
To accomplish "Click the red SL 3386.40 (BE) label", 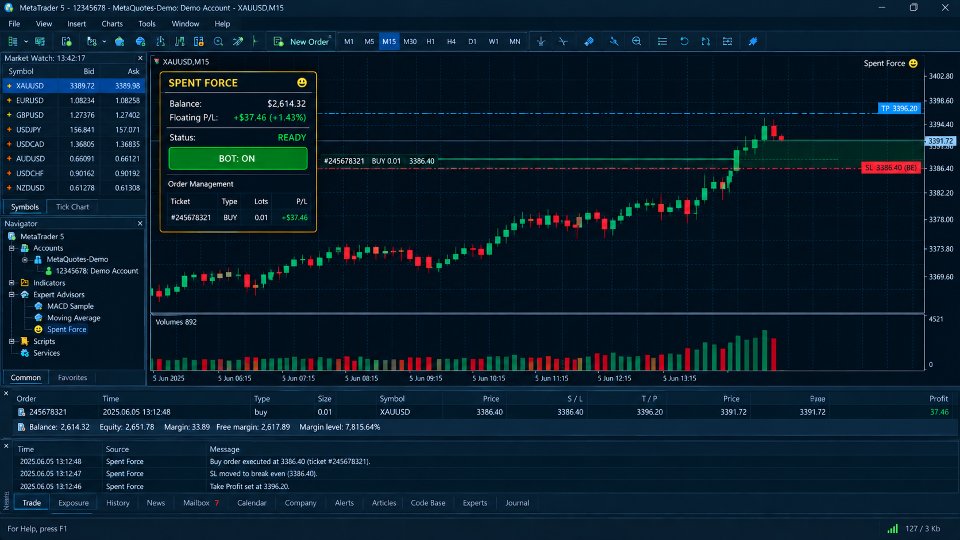I will 891,168.
